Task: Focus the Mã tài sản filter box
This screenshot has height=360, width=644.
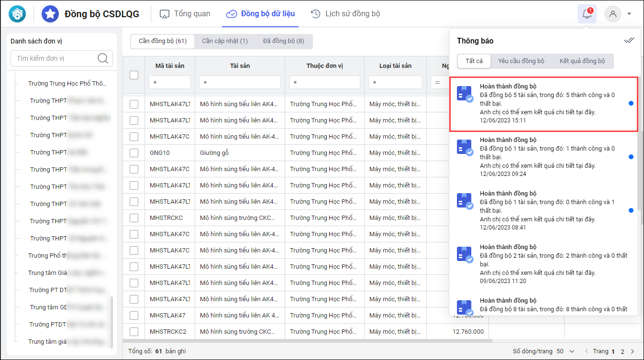Action: click(x=170, y=82)
